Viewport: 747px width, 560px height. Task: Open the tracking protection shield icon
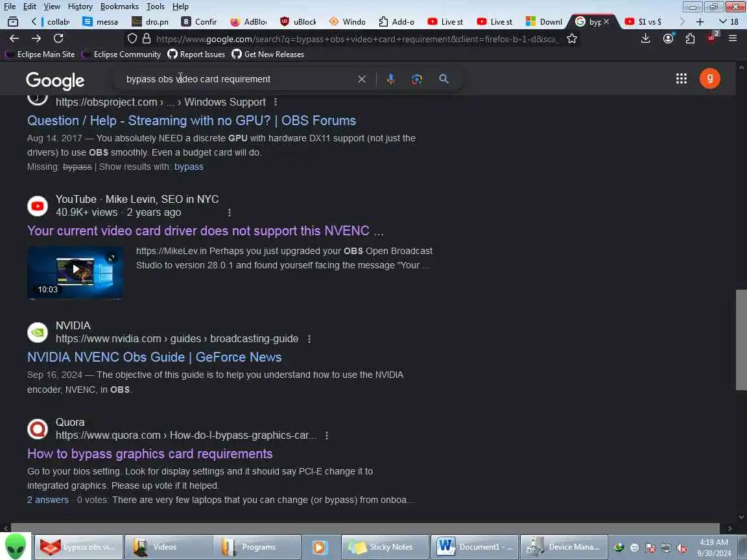132,39
